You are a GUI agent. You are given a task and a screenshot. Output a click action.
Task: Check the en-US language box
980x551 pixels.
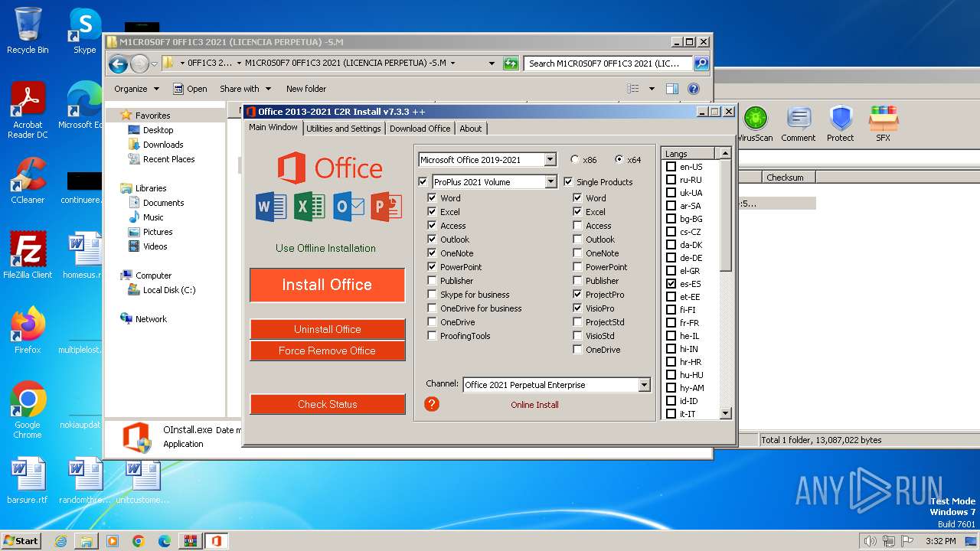pyautogui.click(x=671, y=167)
